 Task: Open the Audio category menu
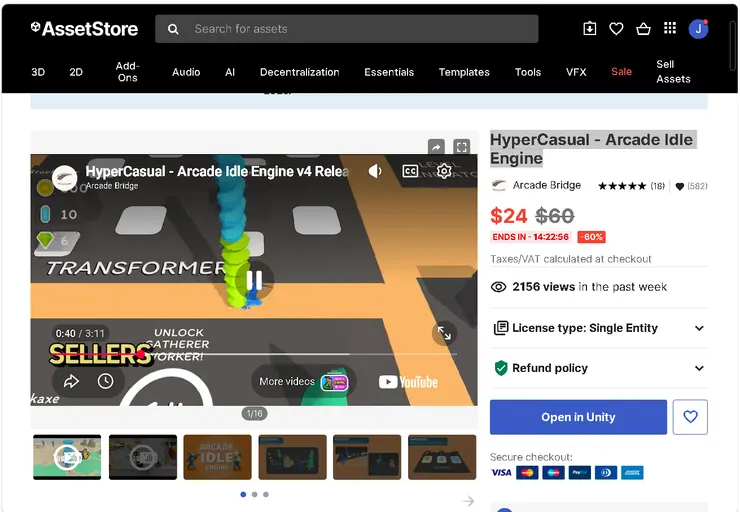coord(186,72)
